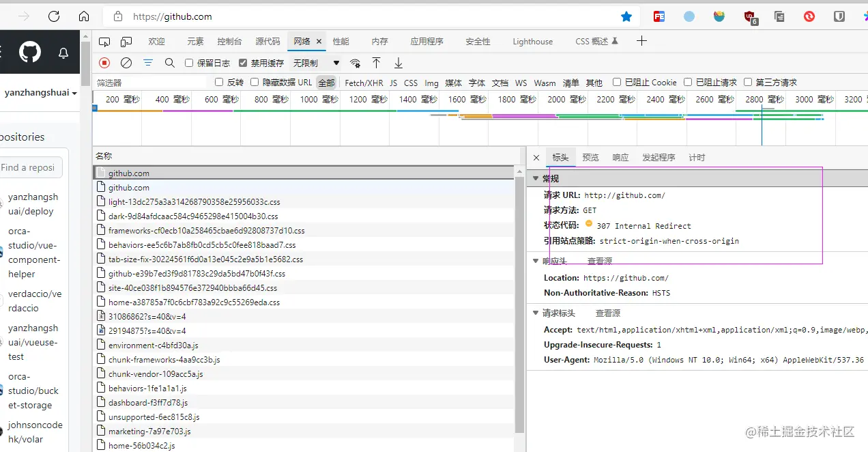Click the light blue circle extension icon

tap(689, 16)
